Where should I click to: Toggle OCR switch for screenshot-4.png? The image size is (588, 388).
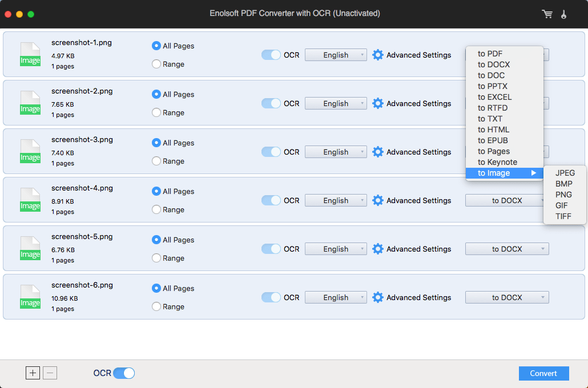[x=271, y=200]
